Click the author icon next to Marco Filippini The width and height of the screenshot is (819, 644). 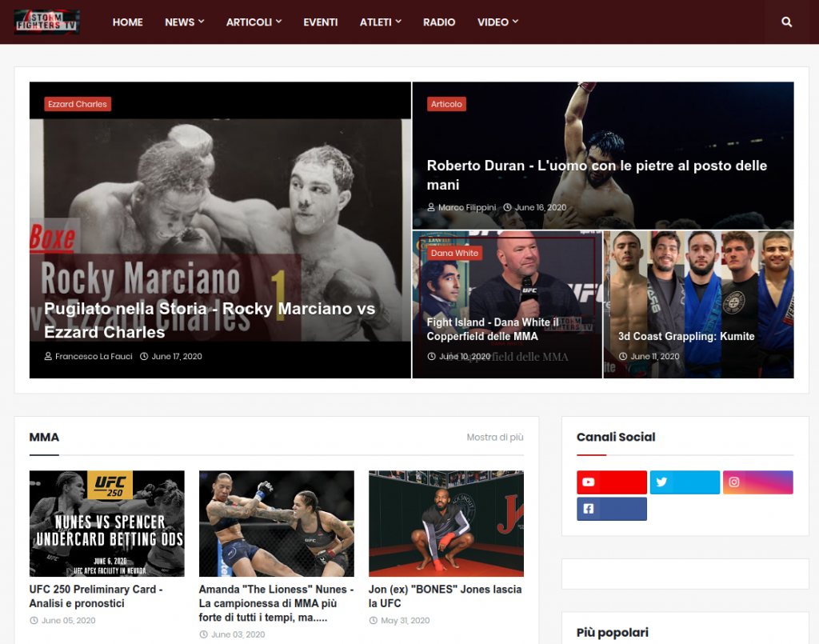click(431, 207)
